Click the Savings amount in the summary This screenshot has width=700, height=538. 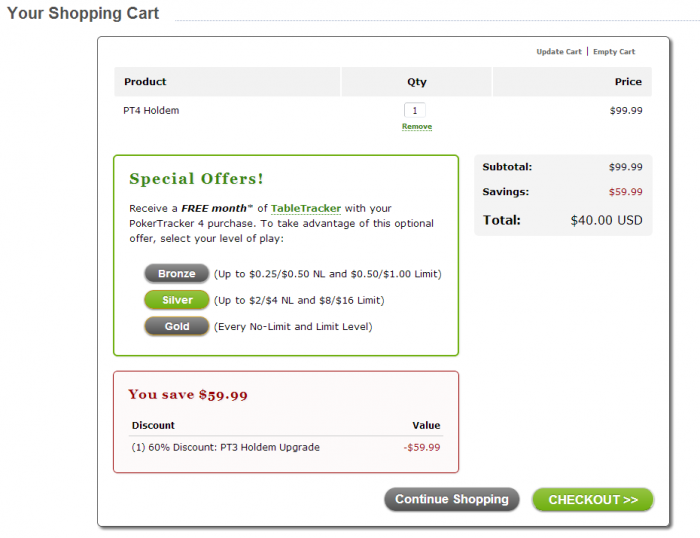(x=625, y=192)
